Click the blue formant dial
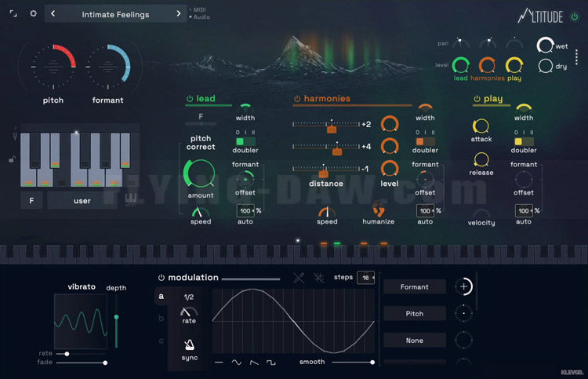The image size is (588, 379). pyautogui.click(x=108, y=67)
